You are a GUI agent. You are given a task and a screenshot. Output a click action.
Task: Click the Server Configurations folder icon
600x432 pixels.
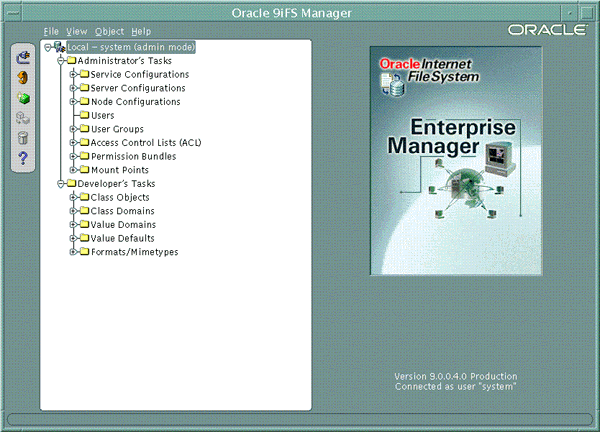coord(85,88)
